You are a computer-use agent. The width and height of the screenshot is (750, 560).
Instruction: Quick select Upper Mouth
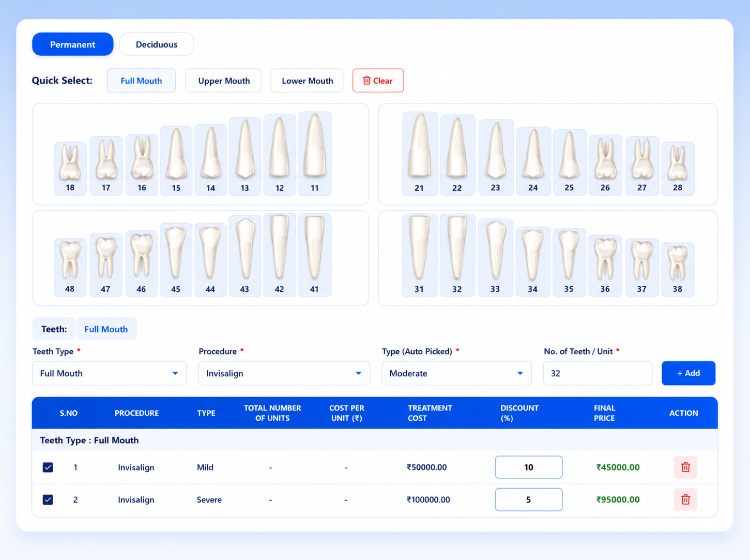pos(224,81)
